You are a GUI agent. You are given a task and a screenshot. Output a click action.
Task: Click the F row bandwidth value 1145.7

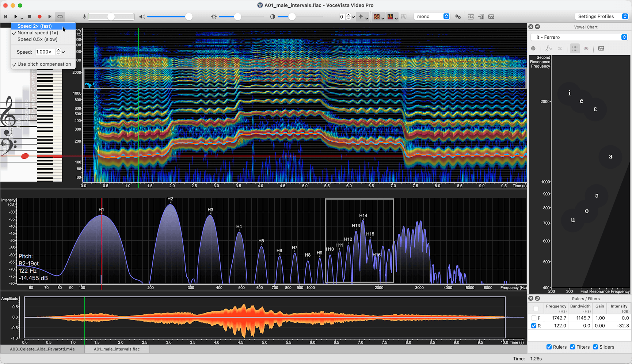pyautogui.click(x=583, y=318)
